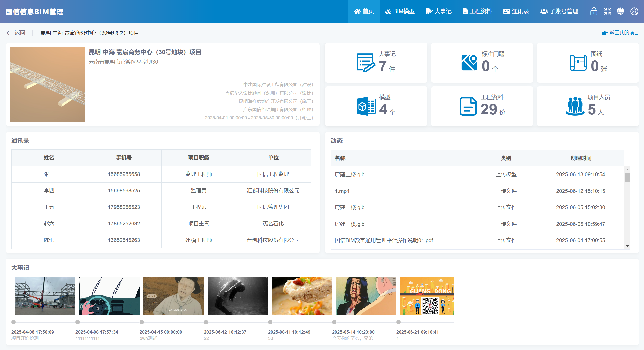Viewport: 644px width, 350px height.
Task: Click the 动态 scrollbar up arrow
Action: (627, 170)
